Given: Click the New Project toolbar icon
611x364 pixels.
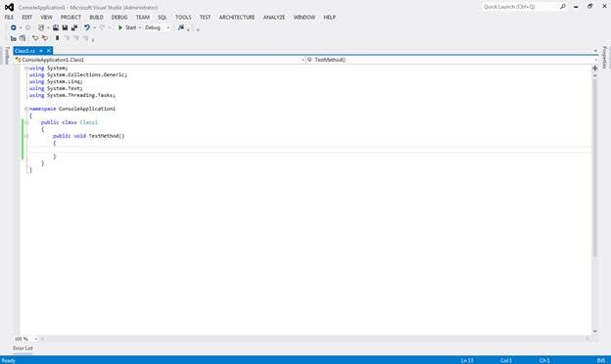Looking at the screenshot, I should coord(41,27).
